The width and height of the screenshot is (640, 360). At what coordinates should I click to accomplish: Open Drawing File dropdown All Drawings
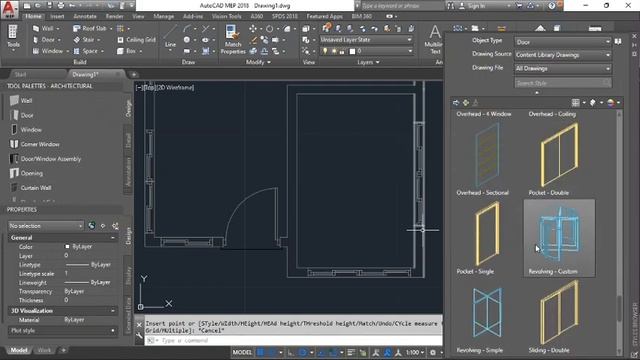562,68
